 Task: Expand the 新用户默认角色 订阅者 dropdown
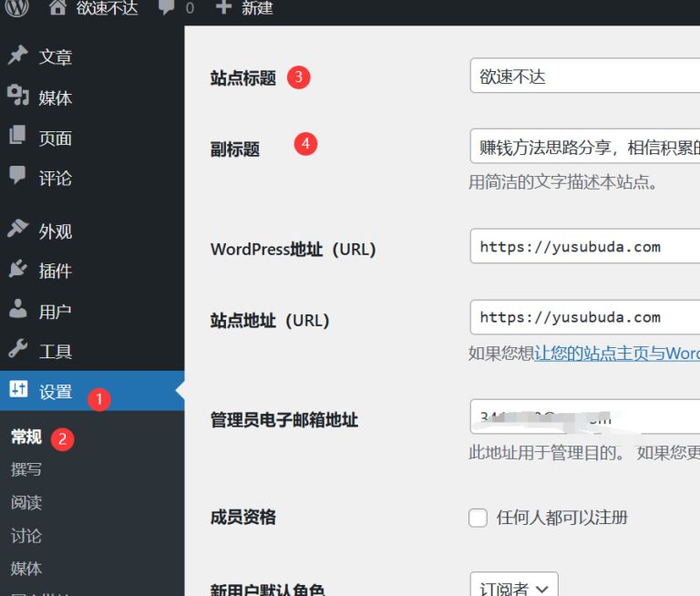[x=513, y=588]
